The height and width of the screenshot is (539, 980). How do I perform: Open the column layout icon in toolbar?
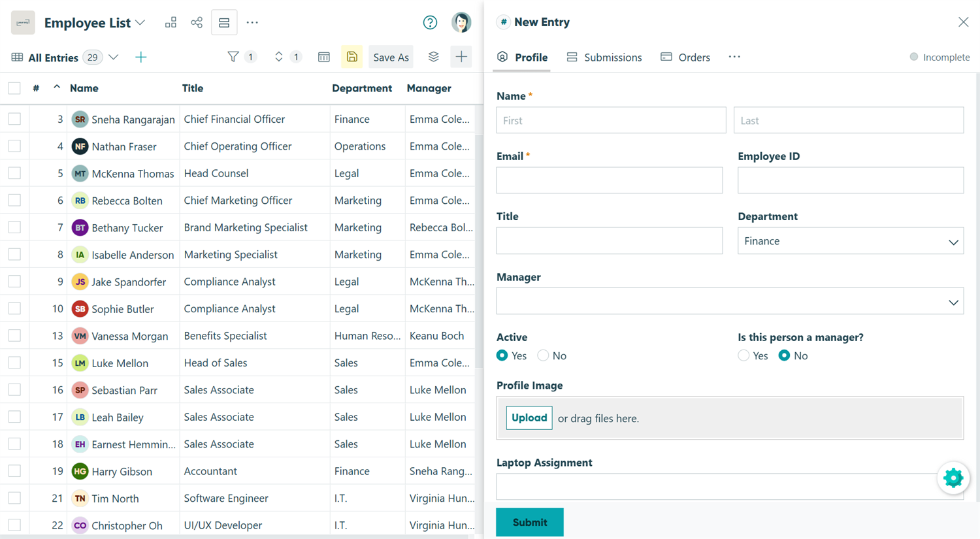coord(323,57)
